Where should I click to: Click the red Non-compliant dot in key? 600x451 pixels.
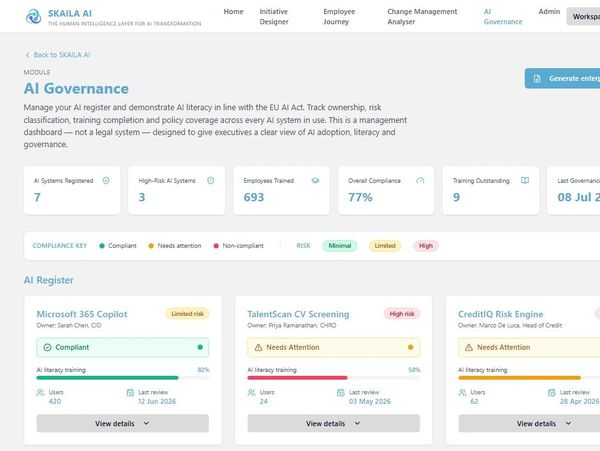click(x=216, y=246)
